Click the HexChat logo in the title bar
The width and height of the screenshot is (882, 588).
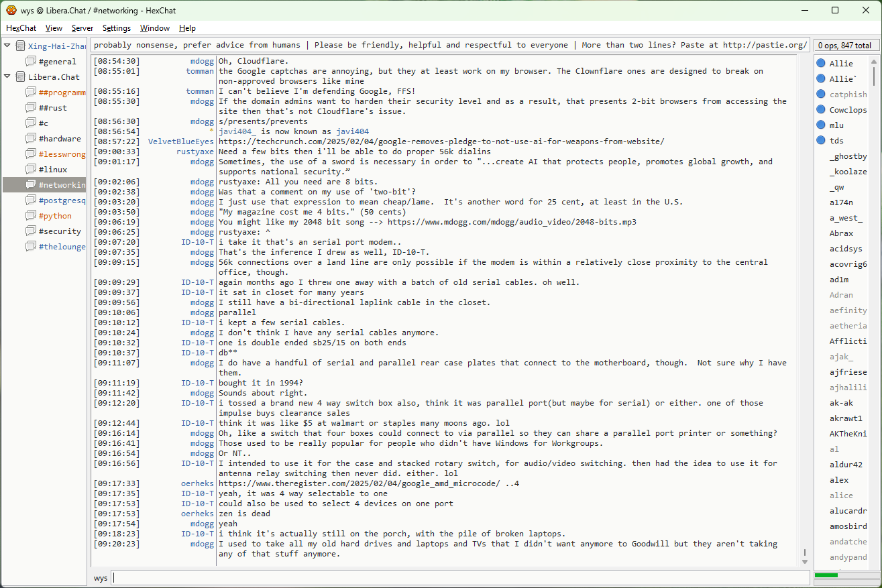point(11,10)
